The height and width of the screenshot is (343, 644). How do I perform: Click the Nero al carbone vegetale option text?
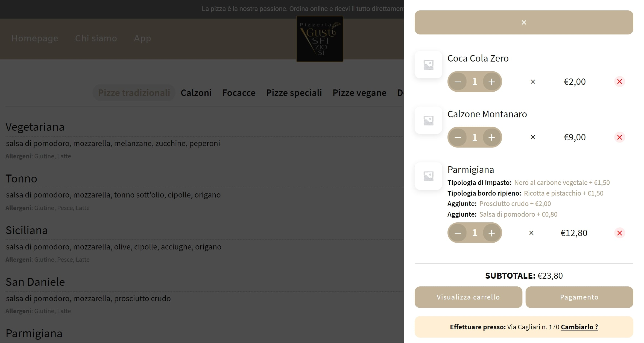(x=562, y=182)
